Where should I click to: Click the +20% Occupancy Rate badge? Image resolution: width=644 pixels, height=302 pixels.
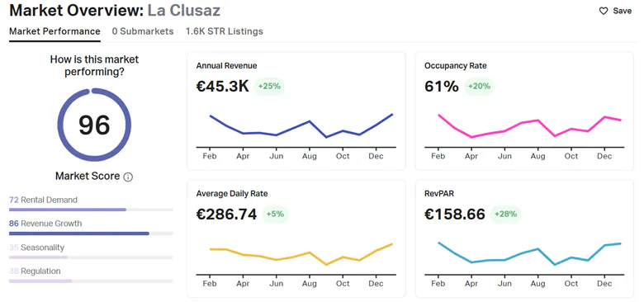[480, 86]
